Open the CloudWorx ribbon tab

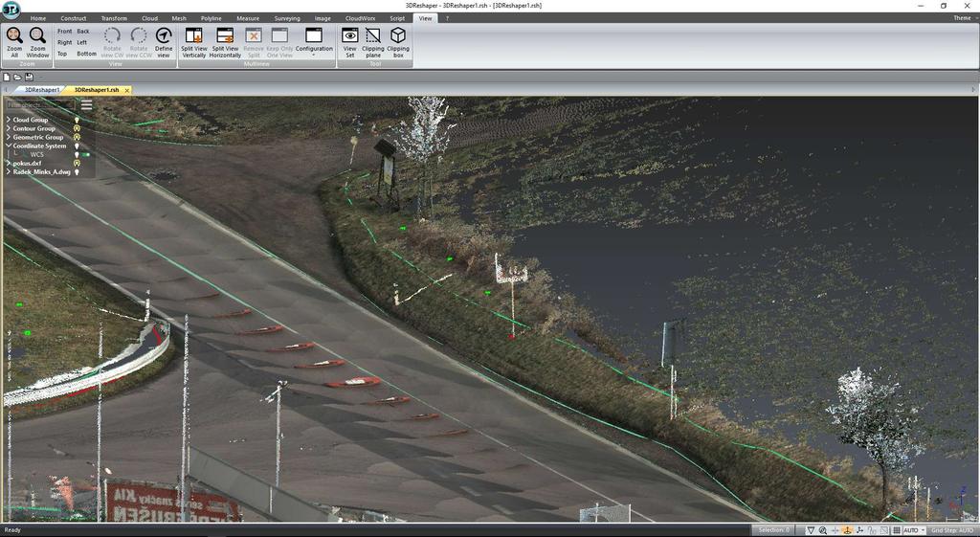point(360,18)
